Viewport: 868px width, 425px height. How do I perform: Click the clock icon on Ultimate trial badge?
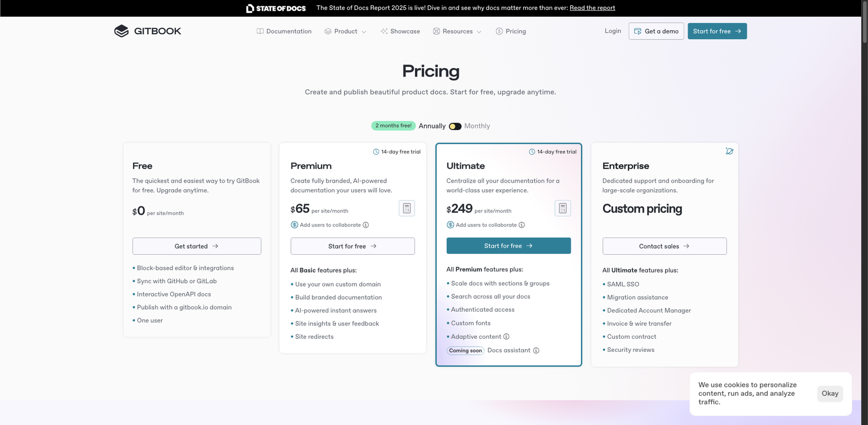click(532, 152)
